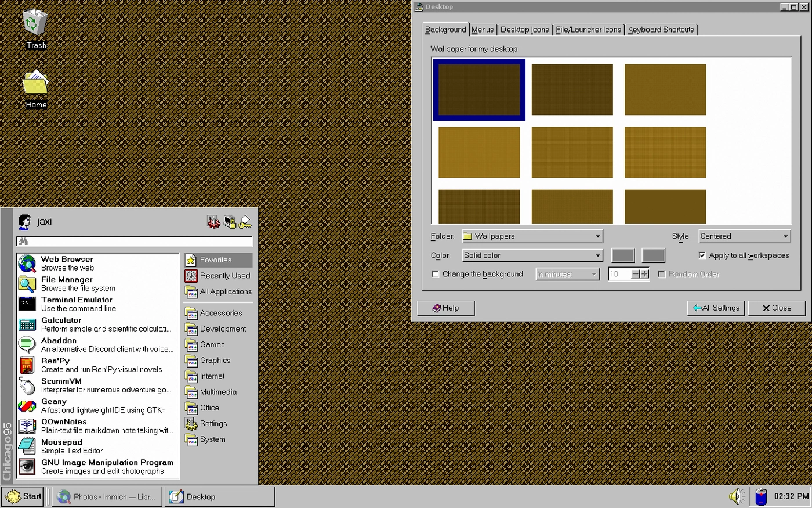
Task: Open the System category
Action: point(218,439)
